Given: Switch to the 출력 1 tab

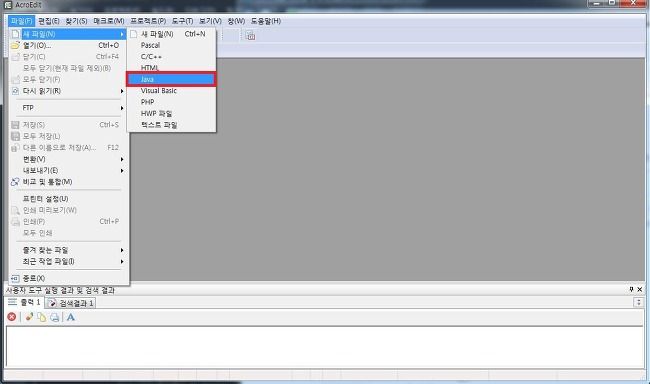Looking at the screenshot, I should pos(24,302).
